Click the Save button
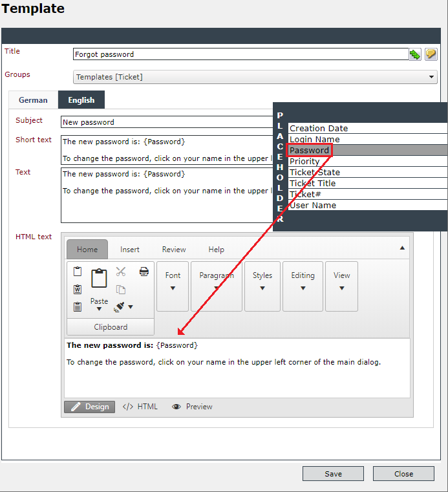 point(333,474)
